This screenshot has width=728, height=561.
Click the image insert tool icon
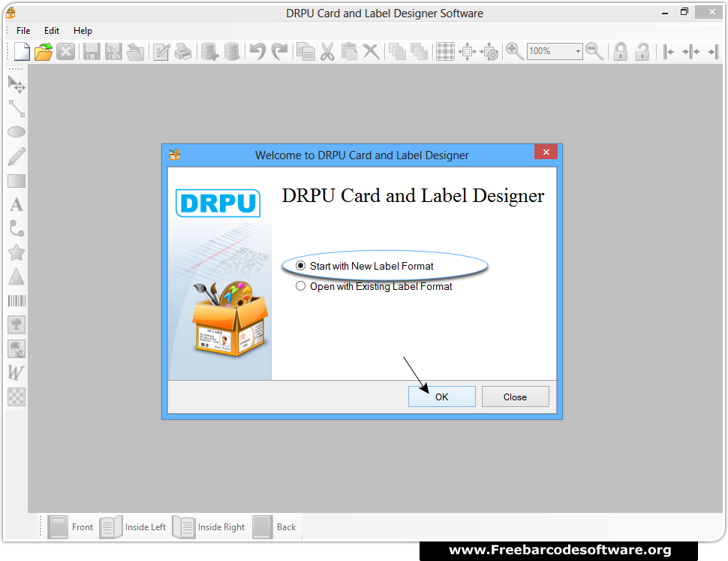(17, 324)
